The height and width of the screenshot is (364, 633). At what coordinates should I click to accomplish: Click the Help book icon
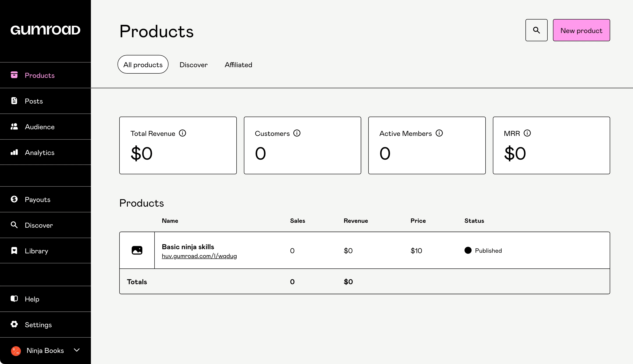tap(14, 299)
